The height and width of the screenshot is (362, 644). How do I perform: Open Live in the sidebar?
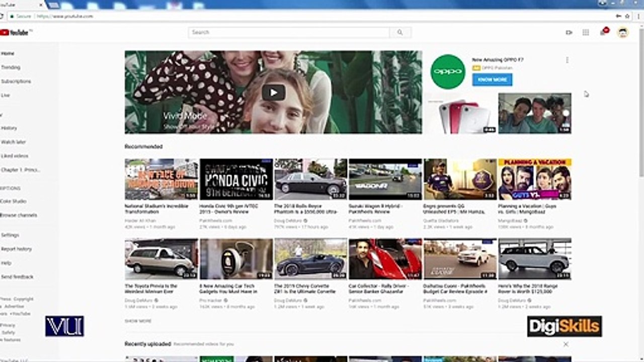[x=6, y=95]
